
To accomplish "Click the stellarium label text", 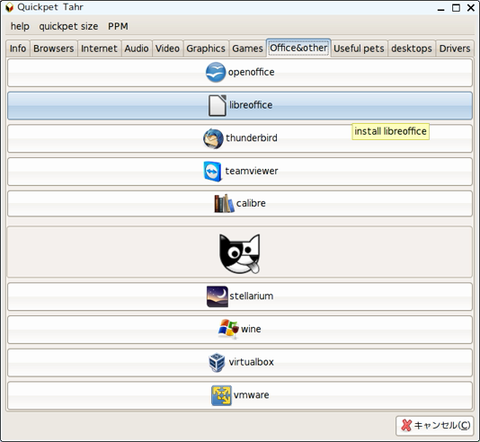I will pos(251,296).
